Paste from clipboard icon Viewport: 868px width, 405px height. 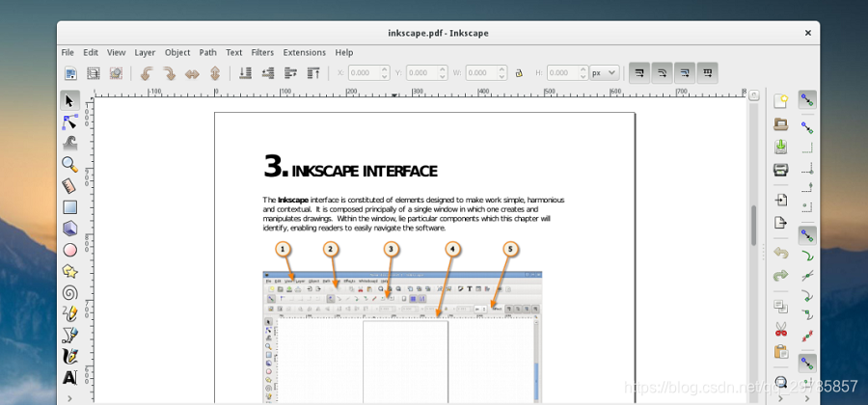pos(780,351)
